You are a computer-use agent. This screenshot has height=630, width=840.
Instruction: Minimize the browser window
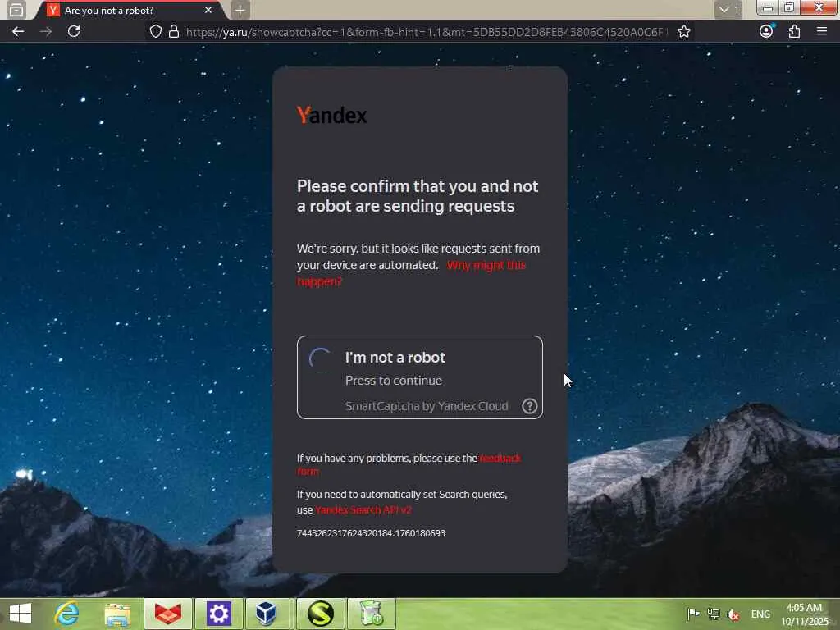point(768,7)
